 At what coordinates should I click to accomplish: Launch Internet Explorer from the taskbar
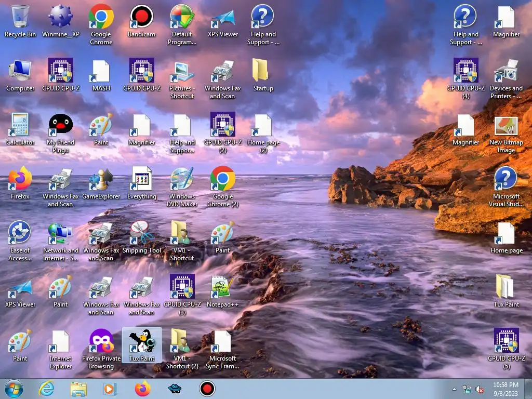[46, 389]
